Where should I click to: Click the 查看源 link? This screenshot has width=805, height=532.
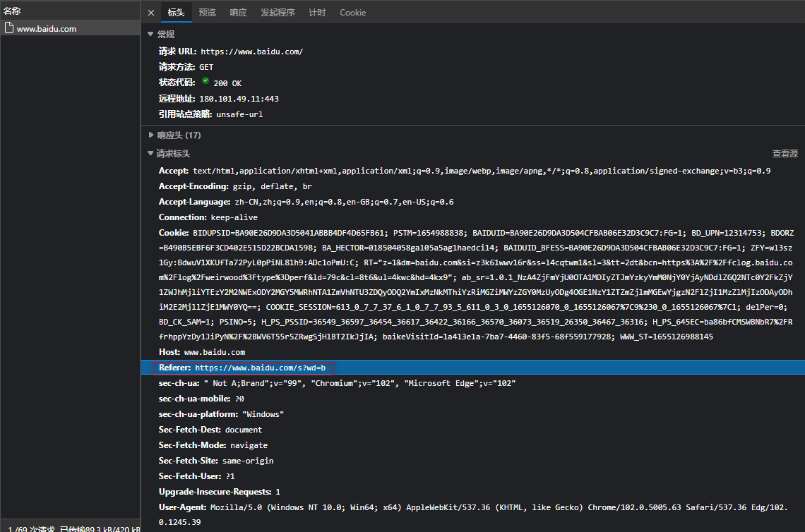tap(785, 153)
